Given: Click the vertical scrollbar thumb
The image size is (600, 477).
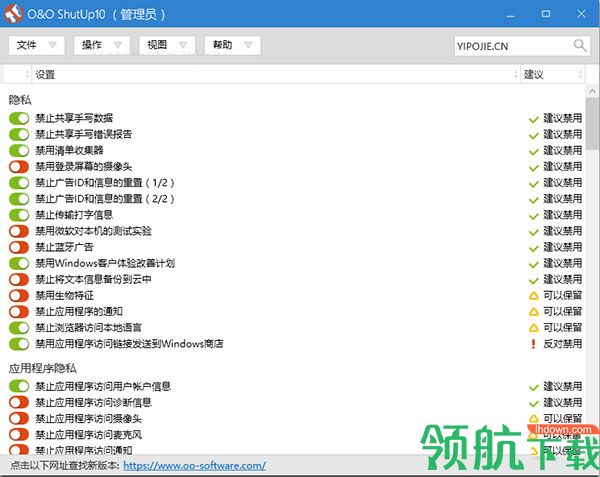Looking at the screenshot, I should 592,124.
